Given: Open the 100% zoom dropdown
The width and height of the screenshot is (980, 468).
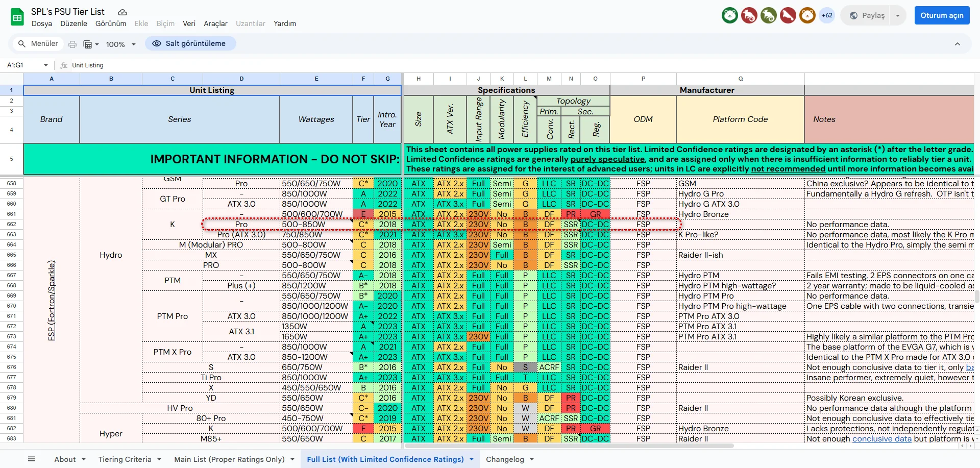Looking at the screenshot, I should (121, 44).
